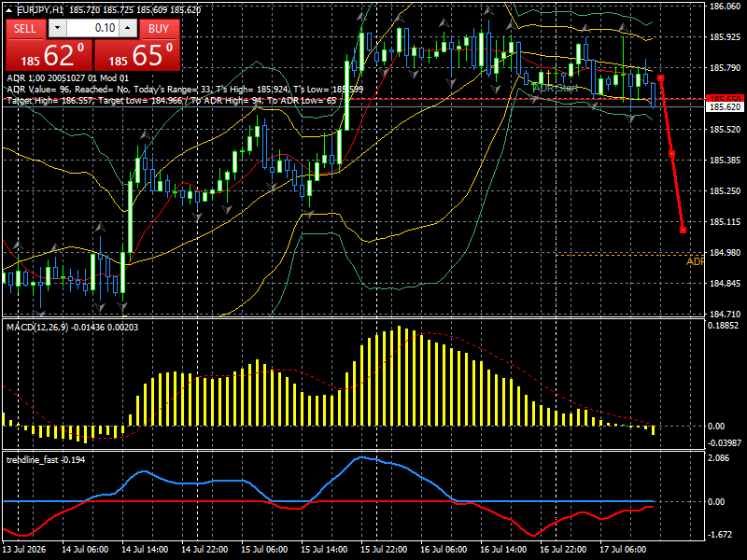The image size is (747, 560).
Task: Click the current price tag 185.620
Action: pyautogui.click(x=725, y=107)
